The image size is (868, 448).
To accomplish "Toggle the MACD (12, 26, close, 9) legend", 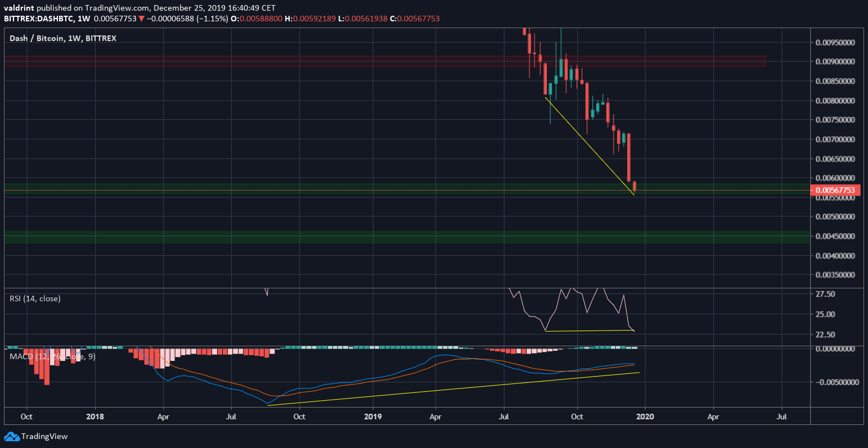I will coord(52,356).
